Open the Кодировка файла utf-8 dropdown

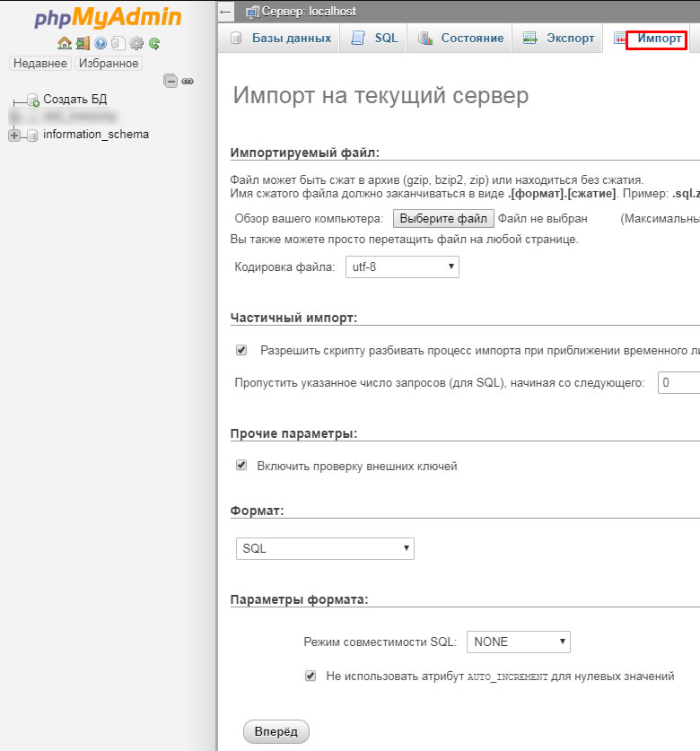click(402, 266)
